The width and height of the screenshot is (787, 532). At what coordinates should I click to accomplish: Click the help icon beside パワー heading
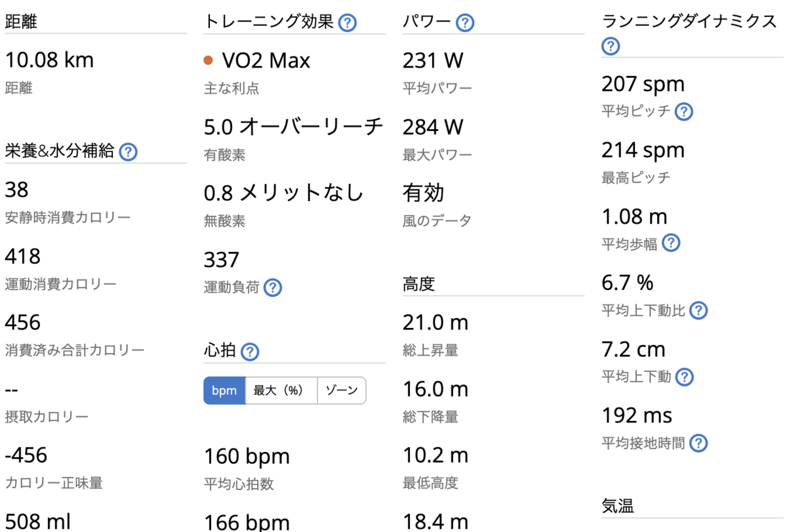click(x=465, y=23)
